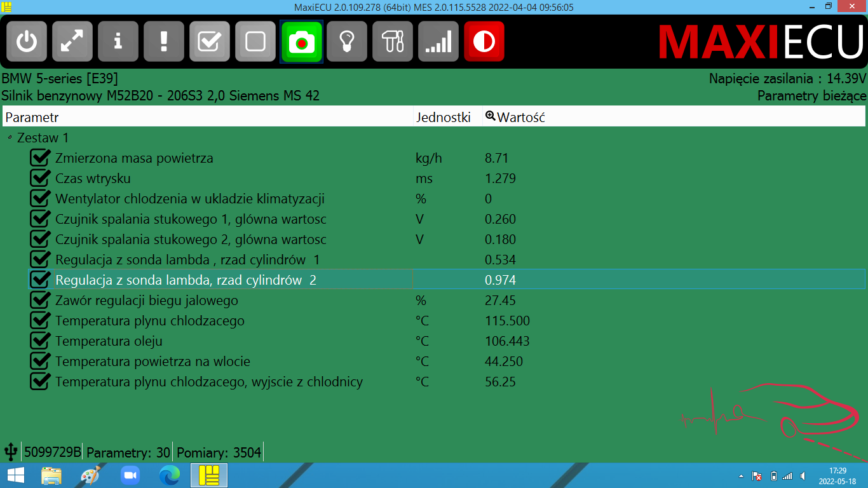Click the network signal tray icon
Screen dimensions: 868x488
click(x=788, y=476)
